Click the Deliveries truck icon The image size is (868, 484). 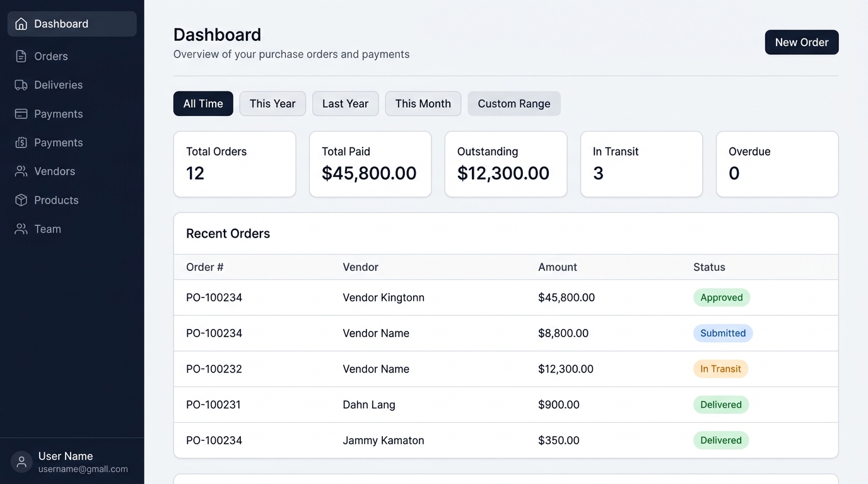[x=21, y=85]
